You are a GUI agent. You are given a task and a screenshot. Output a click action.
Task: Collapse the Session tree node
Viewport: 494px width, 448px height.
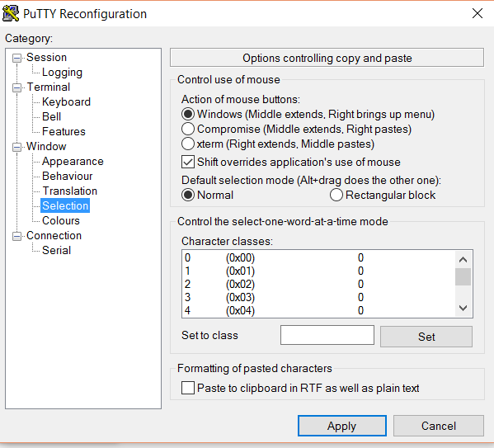click(16, 58)
